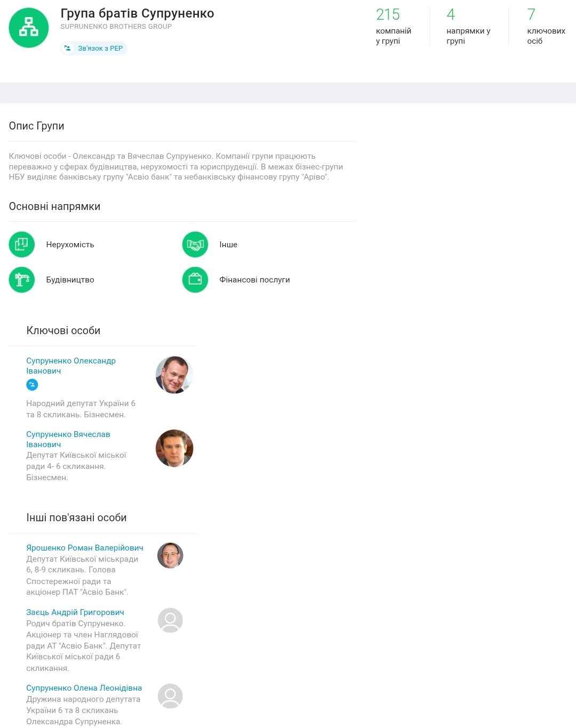Open Ярошенко Роман Валерійович profile link

pos(84,548)
